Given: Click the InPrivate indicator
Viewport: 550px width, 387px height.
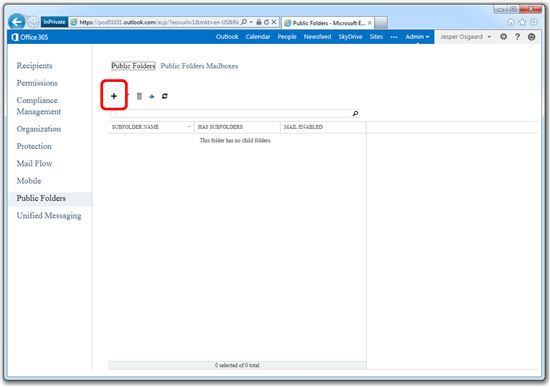Looking at the screenshot, I should (x=54, y=22).
